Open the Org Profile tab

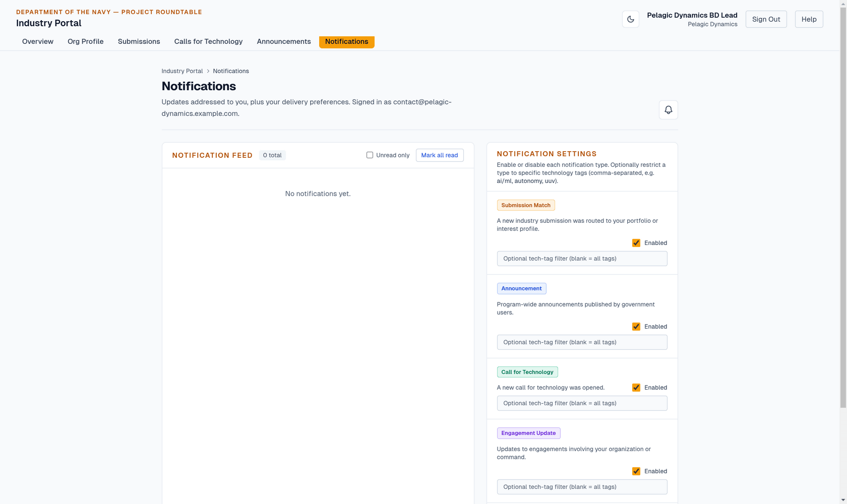pyautogui.click(x=86, y=41)
